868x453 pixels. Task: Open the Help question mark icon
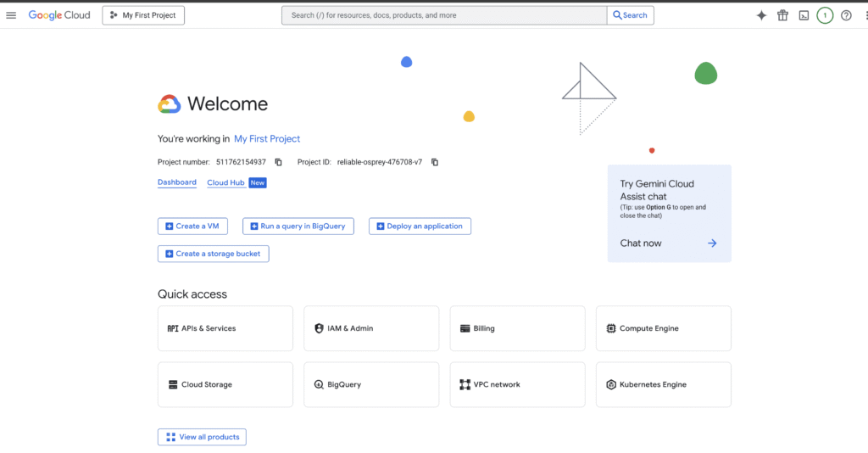pyautogui.click(x=846, y=15)
